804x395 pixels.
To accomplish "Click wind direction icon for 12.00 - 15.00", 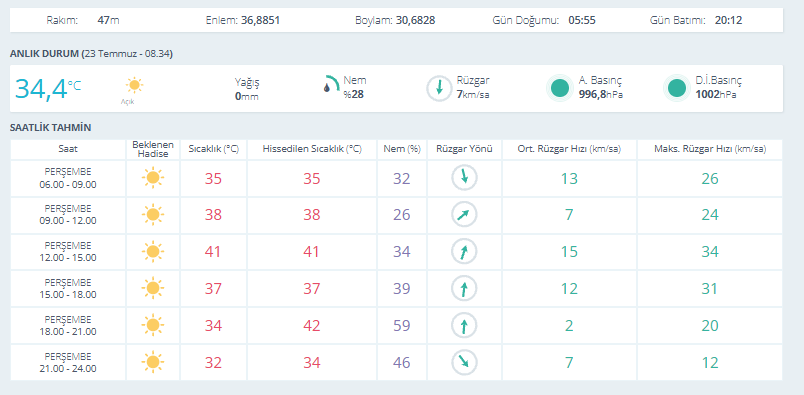I will click(464, 252).
